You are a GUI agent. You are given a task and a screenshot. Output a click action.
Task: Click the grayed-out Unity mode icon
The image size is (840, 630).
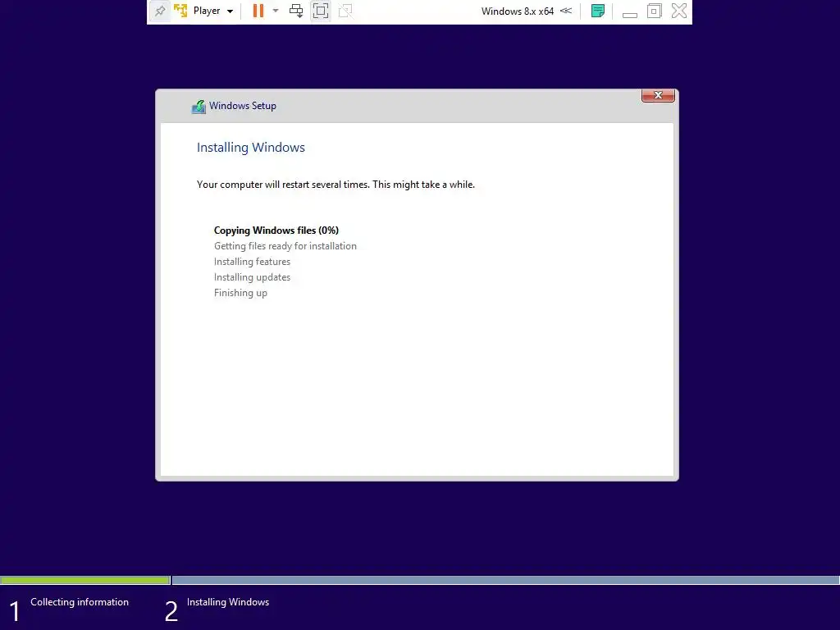tap(345, 11)
